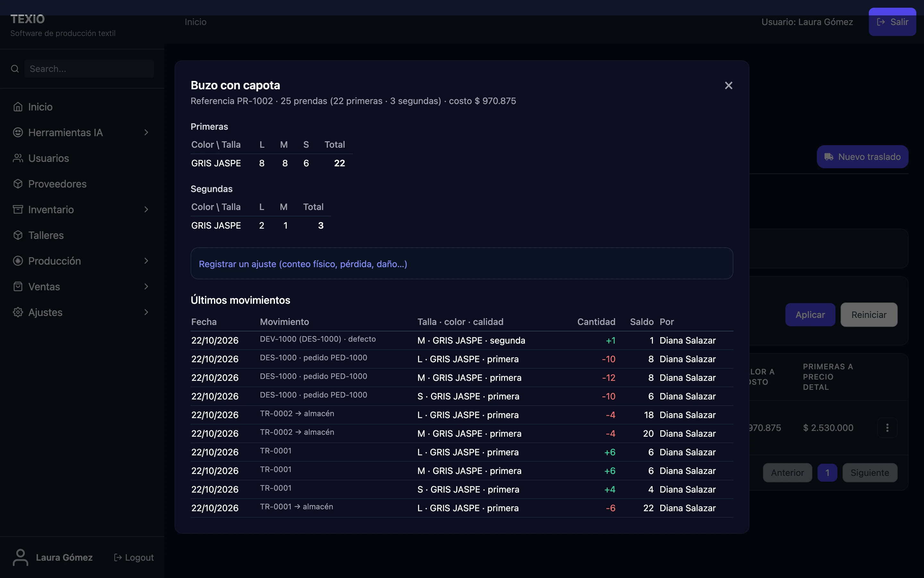Expand the Ventas submenu chevron
The height and width of the screenshot is (578, 924).
(x=146, y=286)
